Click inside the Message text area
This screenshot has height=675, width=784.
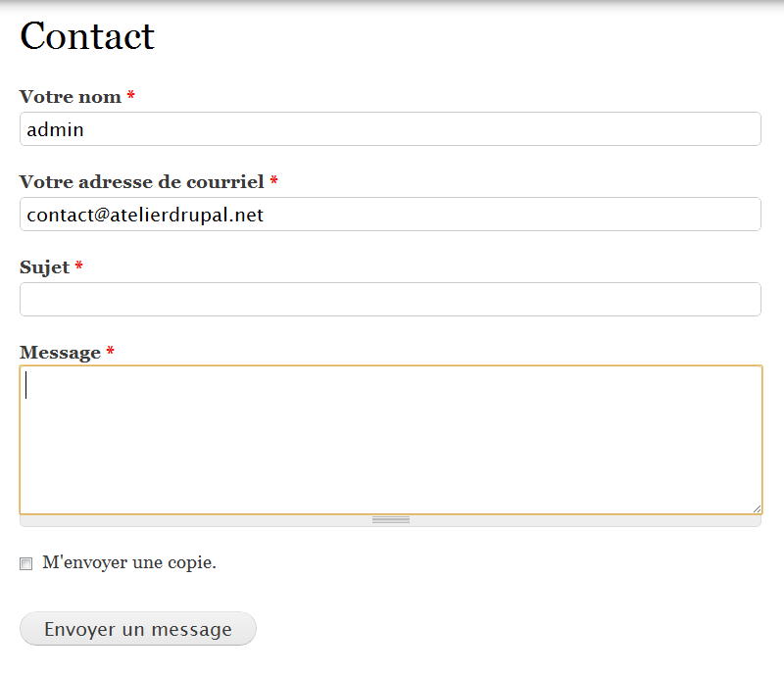390,440
